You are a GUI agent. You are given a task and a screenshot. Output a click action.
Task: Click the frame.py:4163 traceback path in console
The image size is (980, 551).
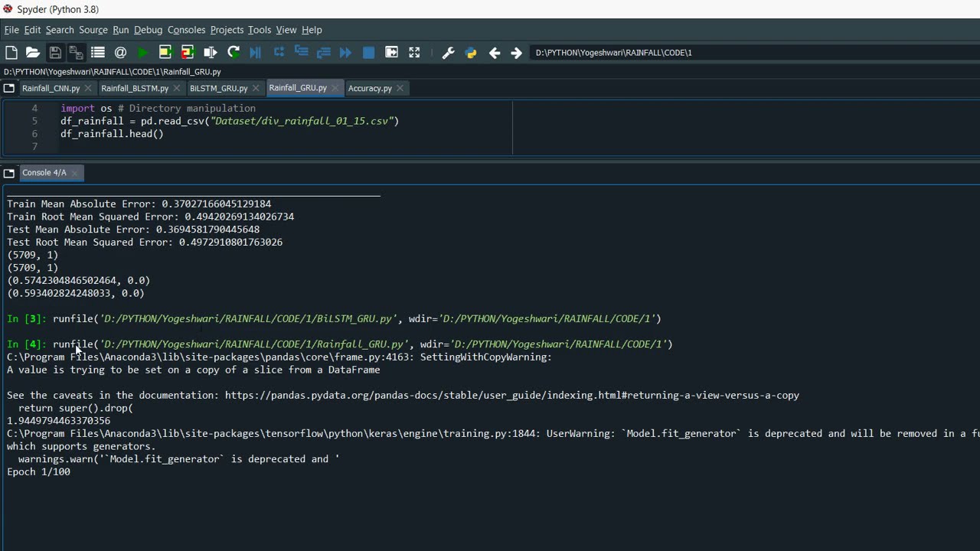211,357
